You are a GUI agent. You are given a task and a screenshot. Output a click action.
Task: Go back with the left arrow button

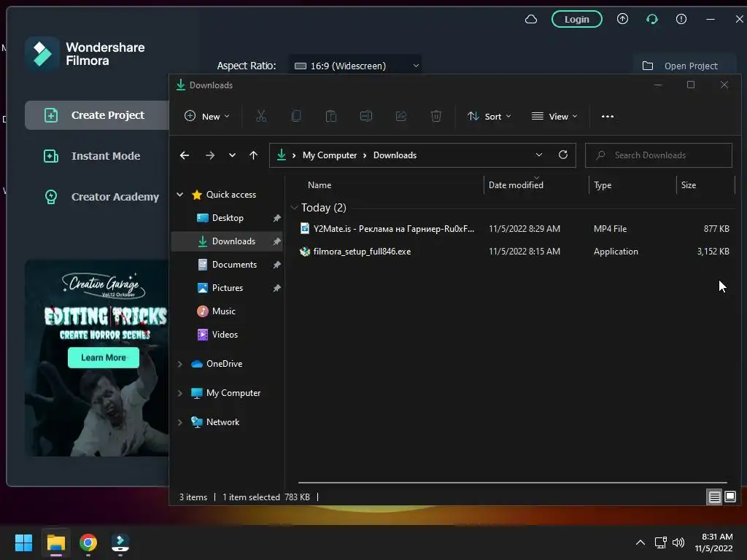[x=185, y=155]
